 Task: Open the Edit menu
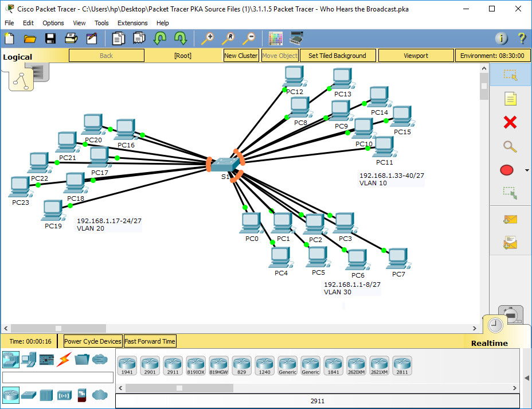tap(28, 23)
